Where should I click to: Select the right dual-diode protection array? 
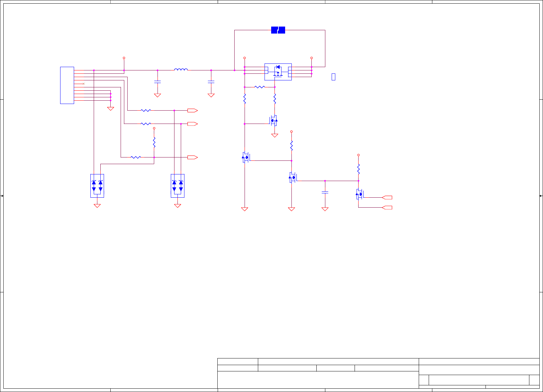coord(177,186)
